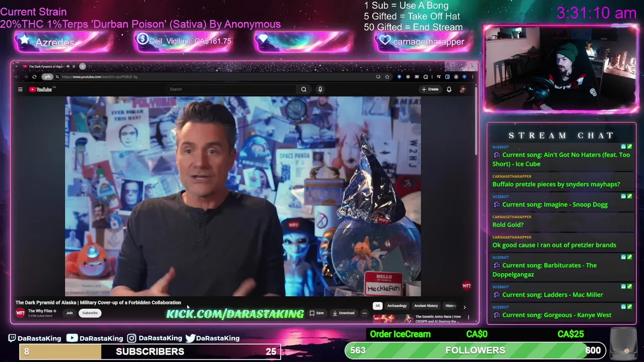Open the browser three-dot menu
This screenshot has width=644, height=362.
472,77
